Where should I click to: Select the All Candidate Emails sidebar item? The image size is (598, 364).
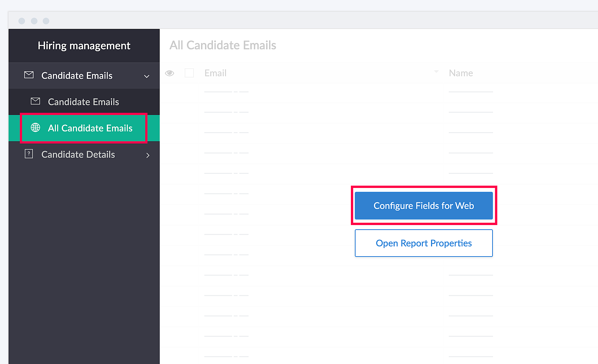90,128
